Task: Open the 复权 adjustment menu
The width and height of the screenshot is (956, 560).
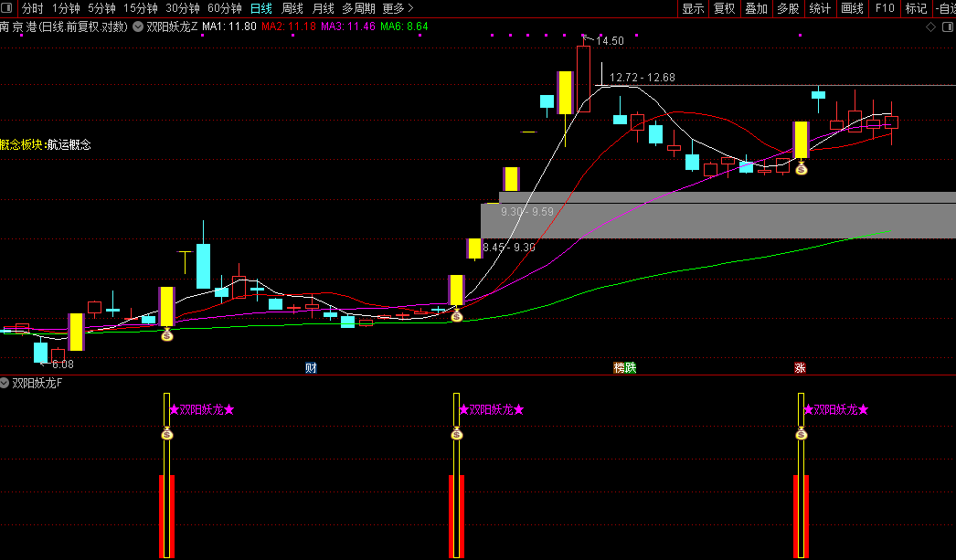Action: [x=725, y=8]
